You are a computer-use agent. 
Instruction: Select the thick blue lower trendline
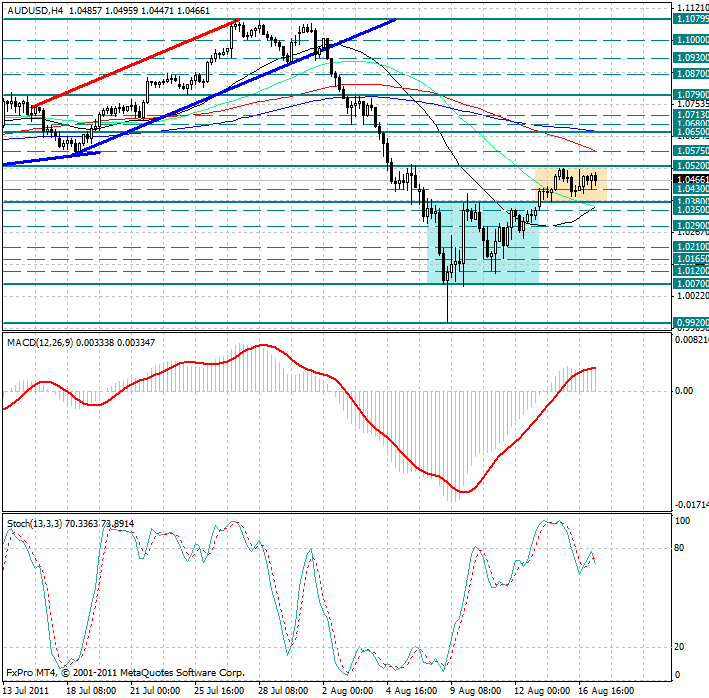point(235,86)
